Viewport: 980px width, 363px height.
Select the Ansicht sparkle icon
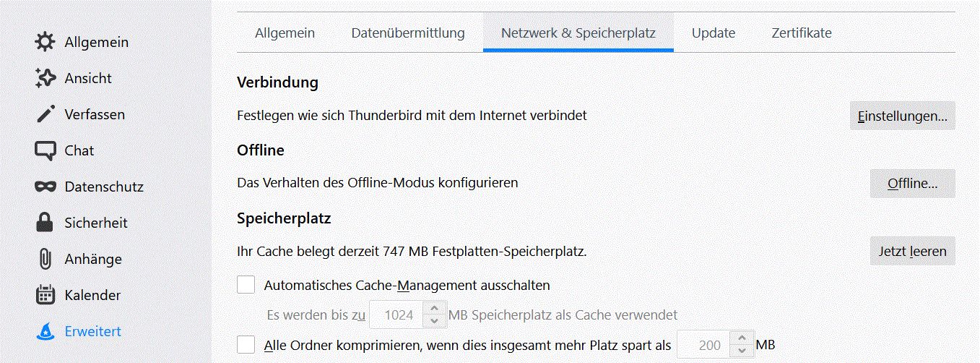coord(45,78)
